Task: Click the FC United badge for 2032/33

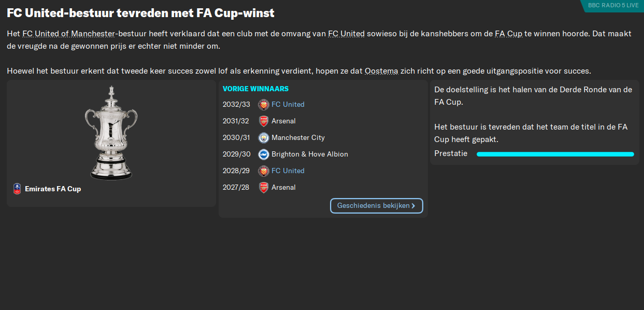Action: 263,104
